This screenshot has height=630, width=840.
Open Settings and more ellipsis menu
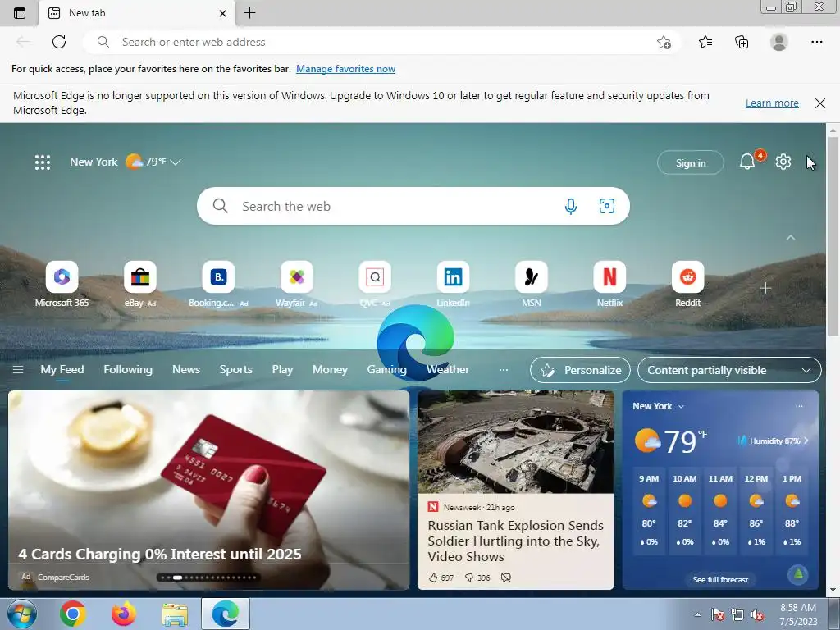(816, 42)
